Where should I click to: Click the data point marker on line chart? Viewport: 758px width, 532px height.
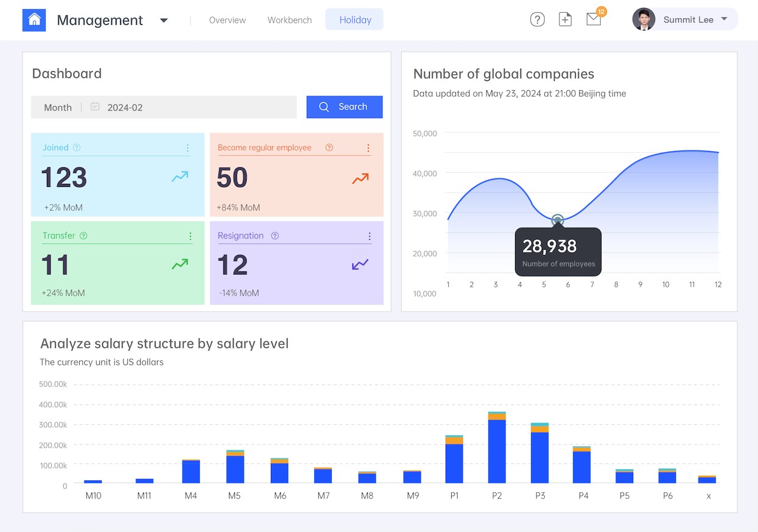click(x=557, y=220)
